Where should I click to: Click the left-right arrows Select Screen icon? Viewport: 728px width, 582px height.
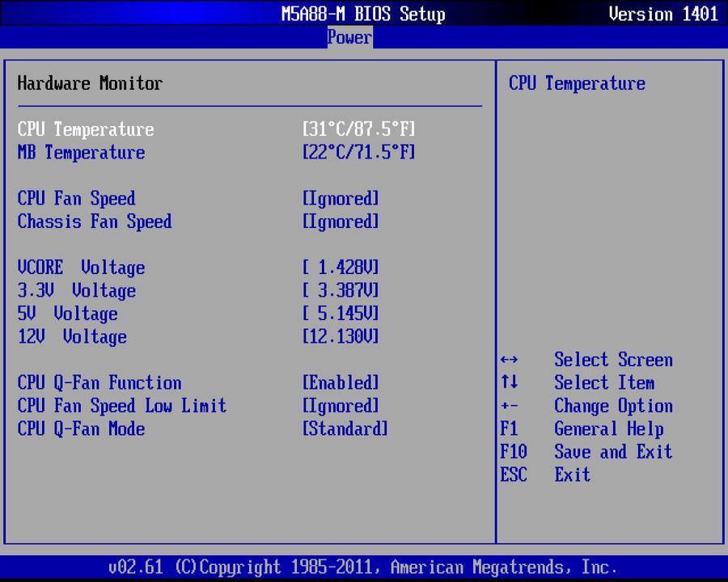pyautogui.click(x=510, y=360)
